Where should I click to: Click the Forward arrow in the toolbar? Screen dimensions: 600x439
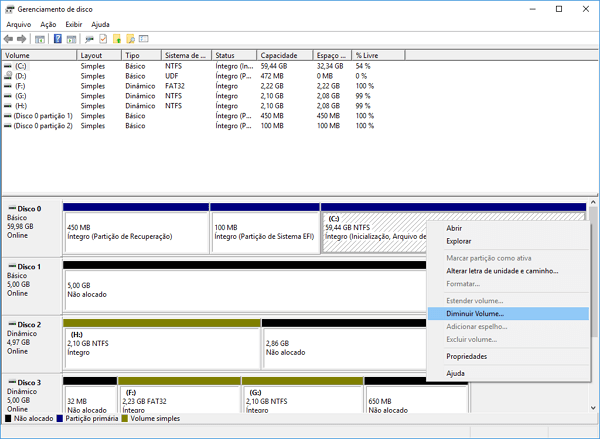tap(21, 39)
